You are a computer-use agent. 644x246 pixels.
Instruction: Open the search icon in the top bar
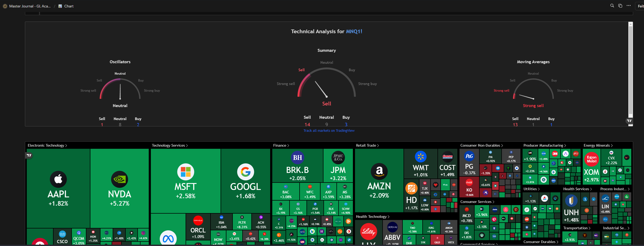pyautogui.click(x=612, y=6)
